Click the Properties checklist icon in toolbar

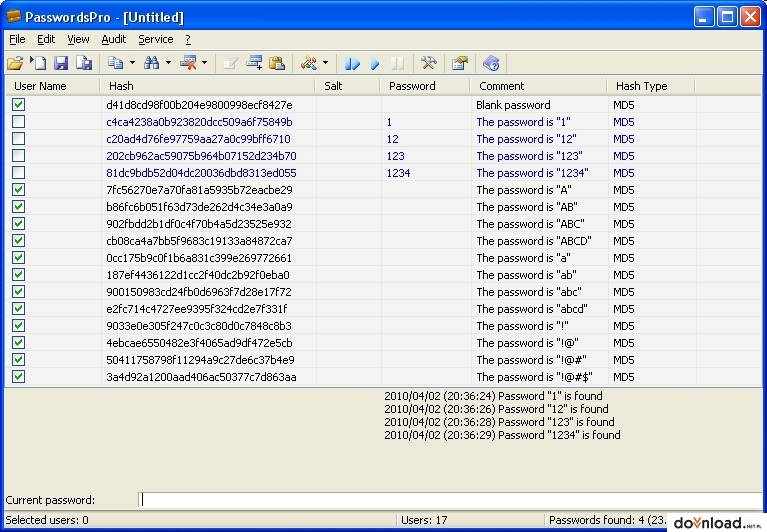coord(460,63)
